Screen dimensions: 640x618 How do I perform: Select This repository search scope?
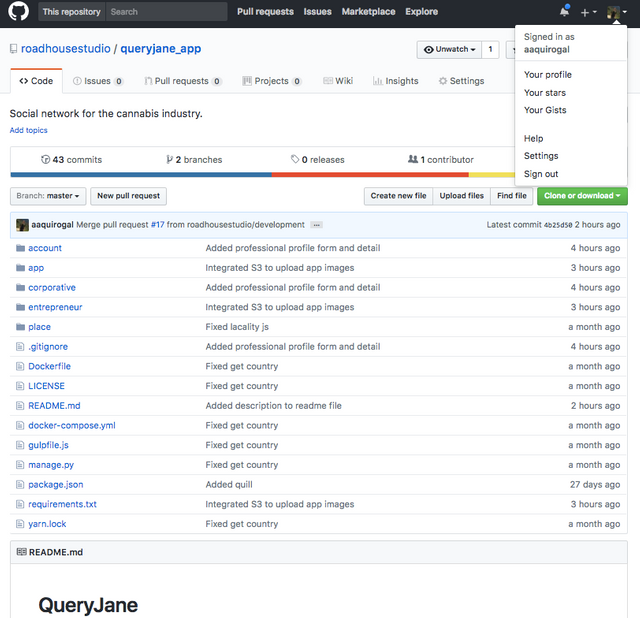[71, 11]
